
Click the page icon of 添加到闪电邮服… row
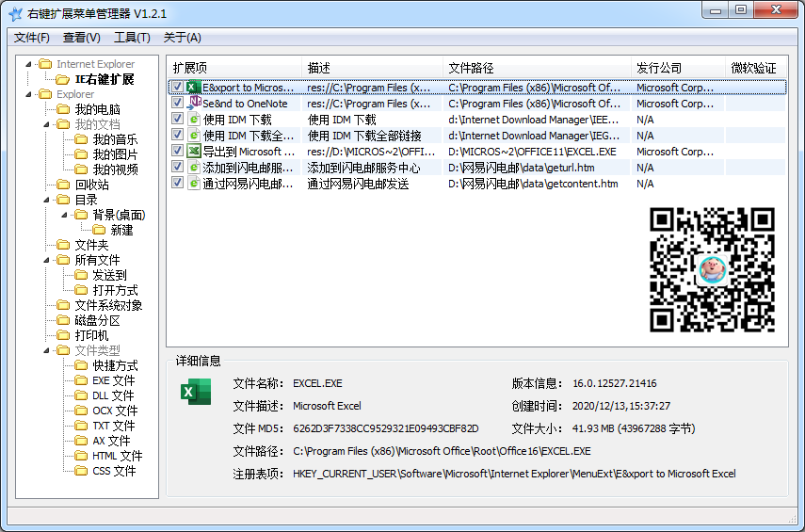[194, 167]
